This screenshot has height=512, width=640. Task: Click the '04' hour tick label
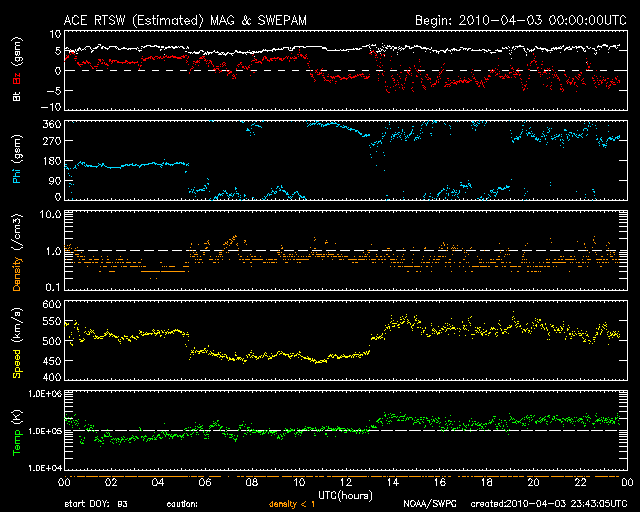point(158,483)
